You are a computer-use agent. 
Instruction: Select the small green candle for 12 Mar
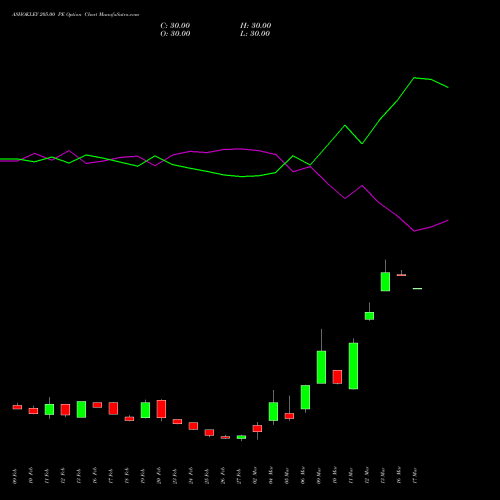pyautogui.click(x=369, y=316)
